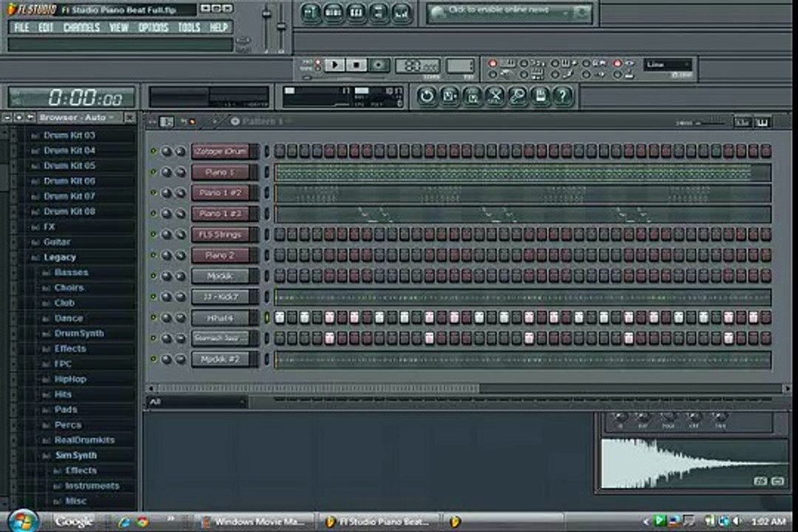Click the shortcut icon right of the undo icon

(x=449, y=96)
